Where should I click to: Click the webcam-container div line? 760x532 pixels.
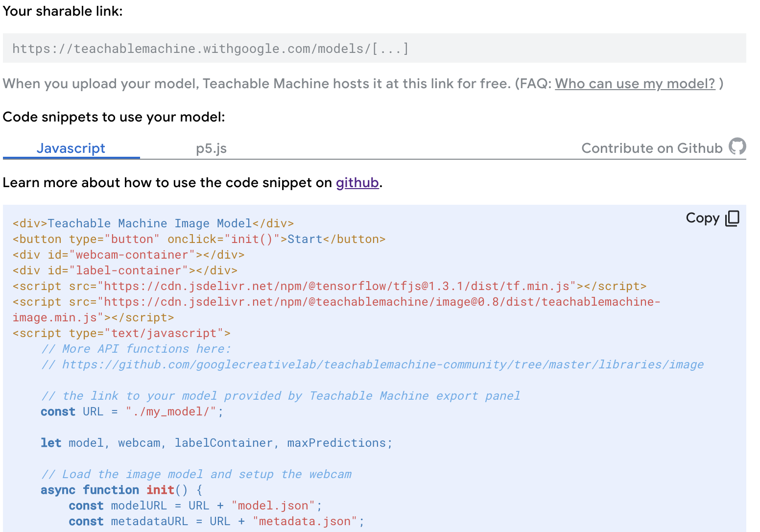(x=129, y=255)
